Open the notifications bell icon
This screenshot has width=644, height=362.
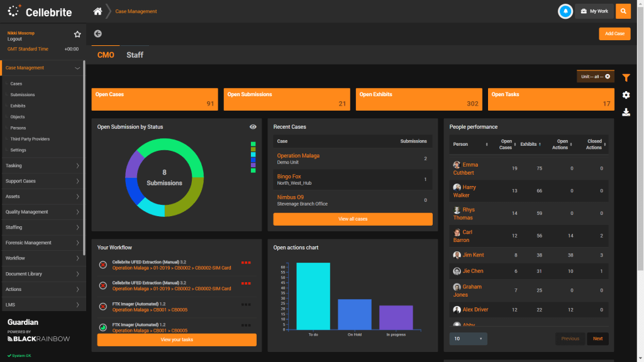pyautogui.click(x=565, y=11)
